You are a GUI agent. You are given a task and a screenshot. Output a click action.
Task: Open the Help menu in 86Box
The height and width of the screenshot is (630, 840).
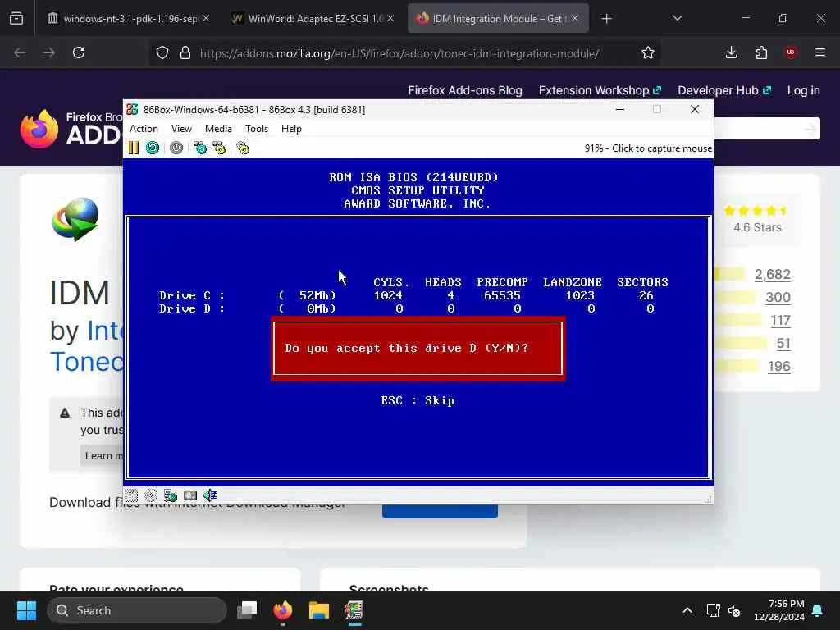pos(291,129)
